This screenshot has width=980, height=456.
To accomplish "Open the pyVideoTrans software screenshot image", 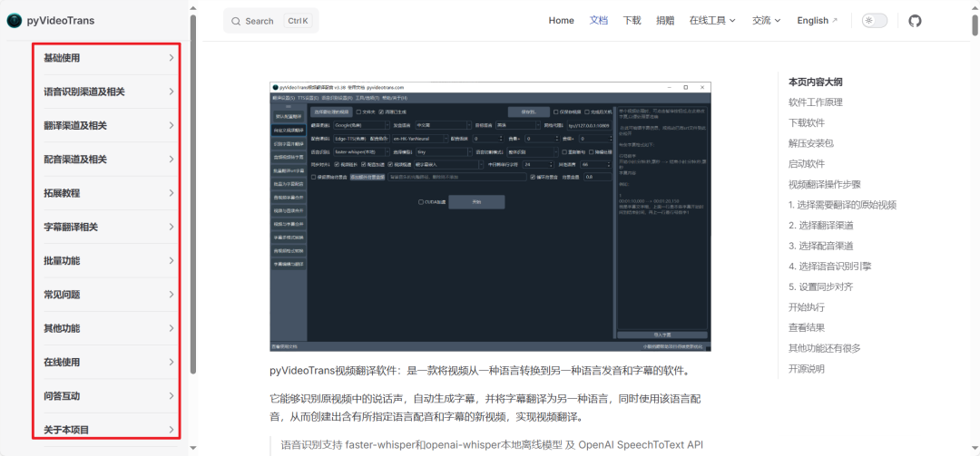I will pos(491,216).
